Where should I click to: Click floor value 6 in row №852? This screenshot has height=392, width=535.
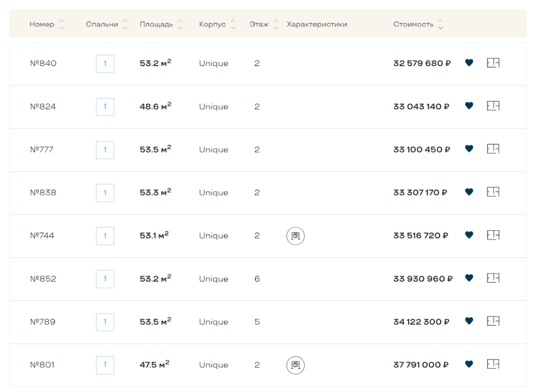pyautogui.click(x=257, y=279)
